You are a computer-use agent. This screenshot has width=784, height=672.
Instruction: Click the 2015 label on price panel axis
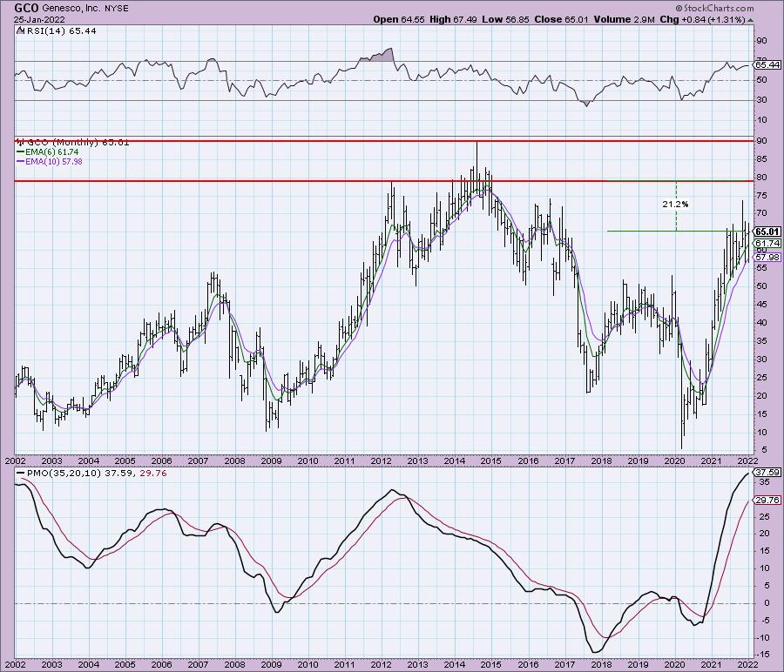point(491,460)
